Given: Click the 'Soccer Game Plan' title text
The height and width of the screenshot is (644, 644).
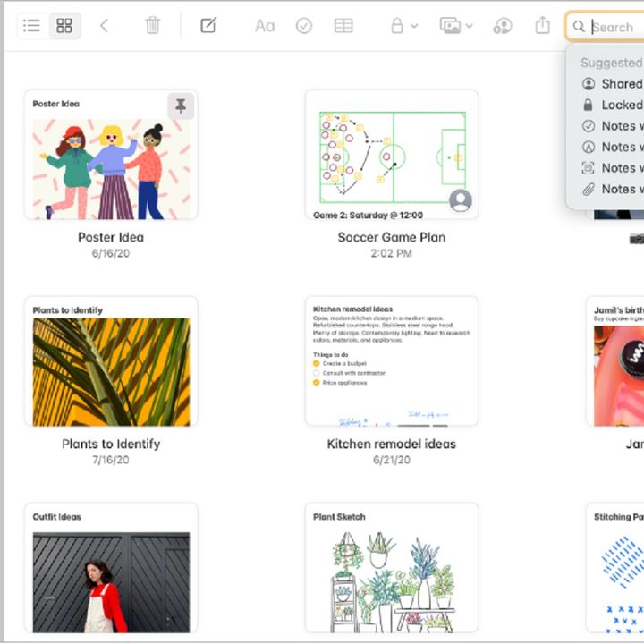Looking at the screenshot, I should tap(392, 237).
